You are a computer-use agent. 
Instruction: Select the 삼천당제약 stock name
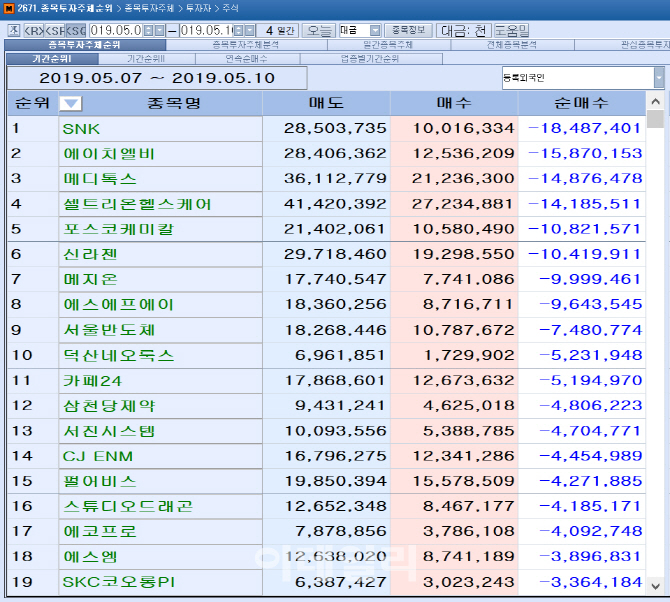109,406
